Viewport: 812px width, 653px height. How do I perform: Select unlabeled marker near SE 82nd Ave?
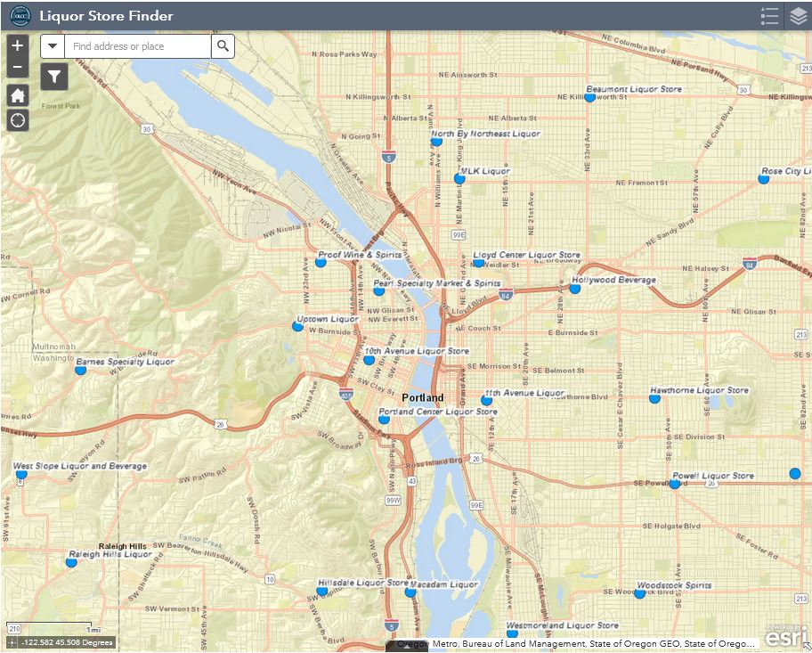coord(795,473)
